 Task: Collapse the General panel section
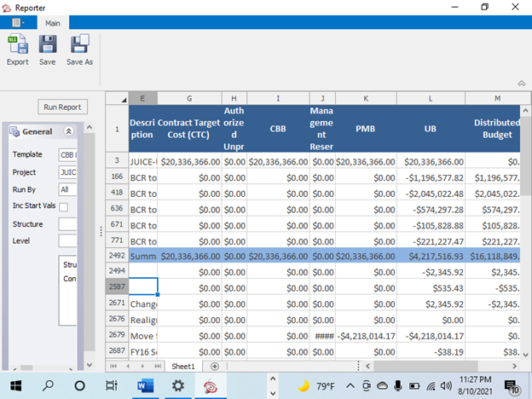coord(68,131)
